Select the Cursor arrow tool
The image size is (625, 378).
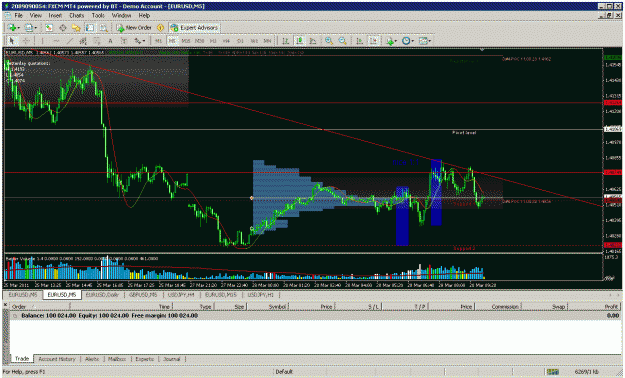(x=12, y=41)
